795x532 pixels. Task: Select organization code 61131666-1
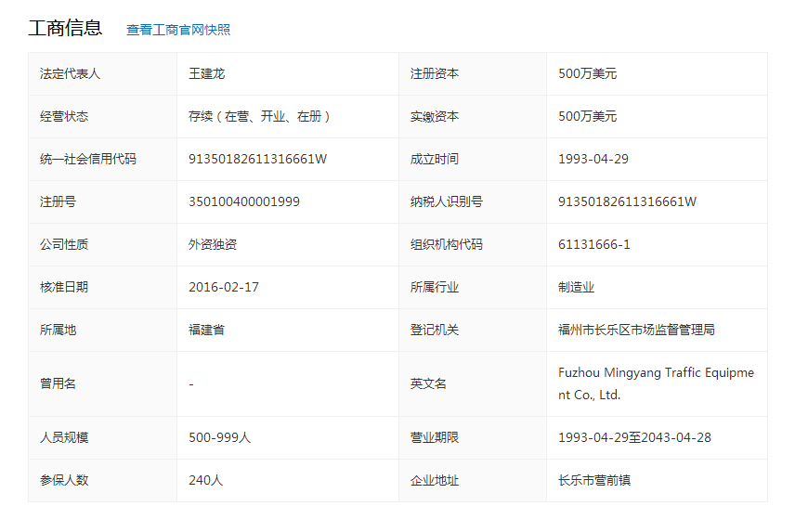coord(594,245)
